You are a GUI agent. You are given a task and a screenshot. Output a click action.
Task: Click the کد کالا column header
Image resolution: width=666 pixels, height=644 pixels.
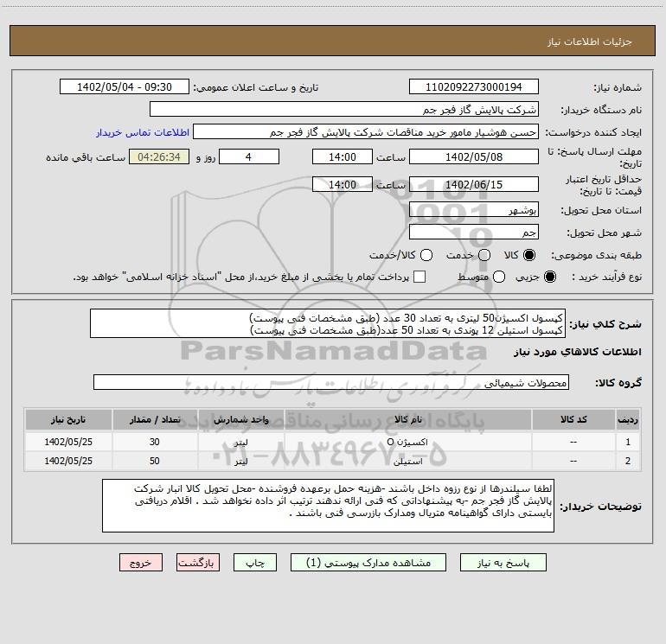click(x=573, y=420)
